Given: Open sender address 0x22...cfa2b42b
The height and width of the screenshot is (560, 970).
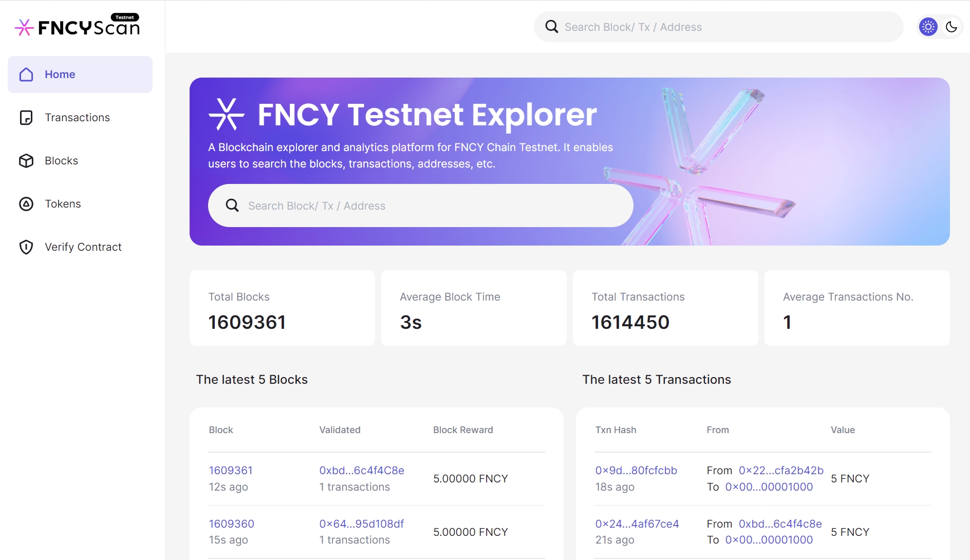Looking at the screenshot, I should [x=780, y=470].
